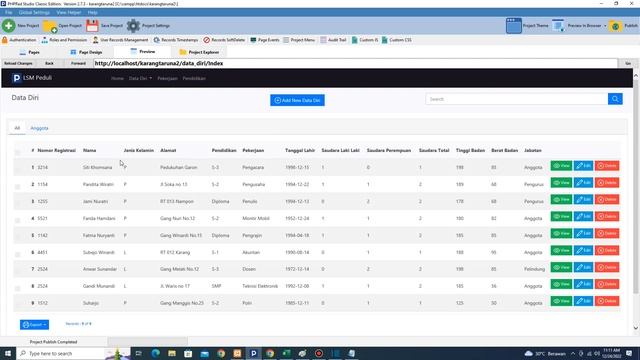This screenshot has width=640, height=360.
Task: Click the Project Theme icon
Action: [513, 26]
